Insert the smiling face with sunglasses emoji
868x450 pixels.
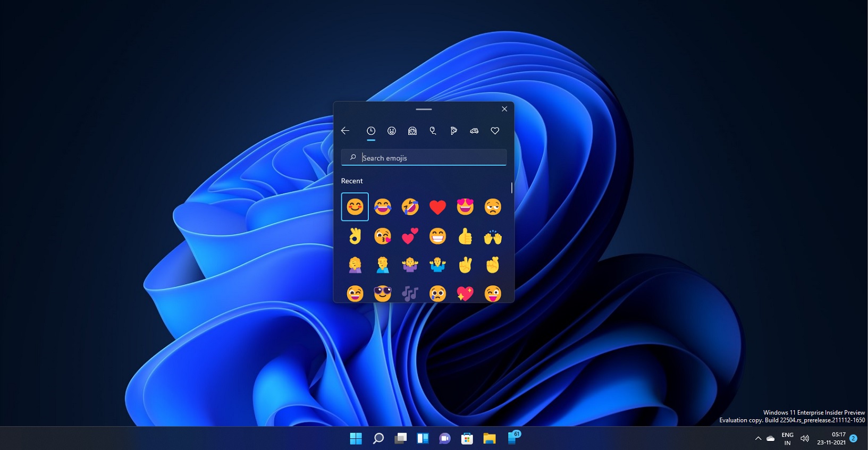tap(383, 293)
